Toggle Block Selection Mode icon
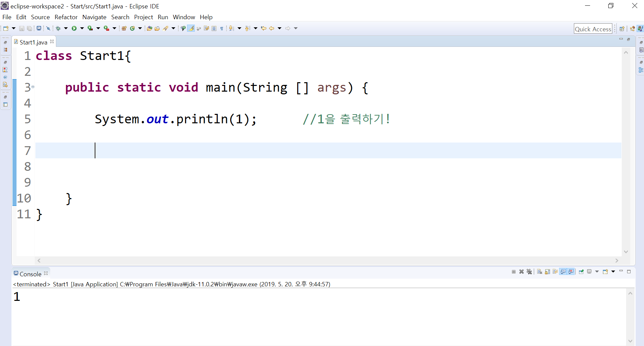The width and height of the screenshot is (644, 346). (x=214, y=28)
